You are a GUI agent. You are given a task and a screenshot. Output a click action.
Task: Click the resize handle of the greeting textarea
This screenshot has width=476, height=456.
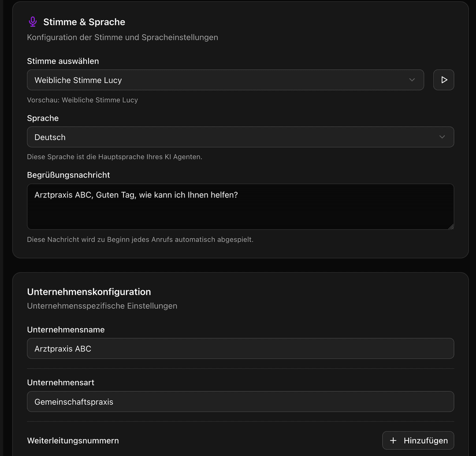tap(451, 227)
